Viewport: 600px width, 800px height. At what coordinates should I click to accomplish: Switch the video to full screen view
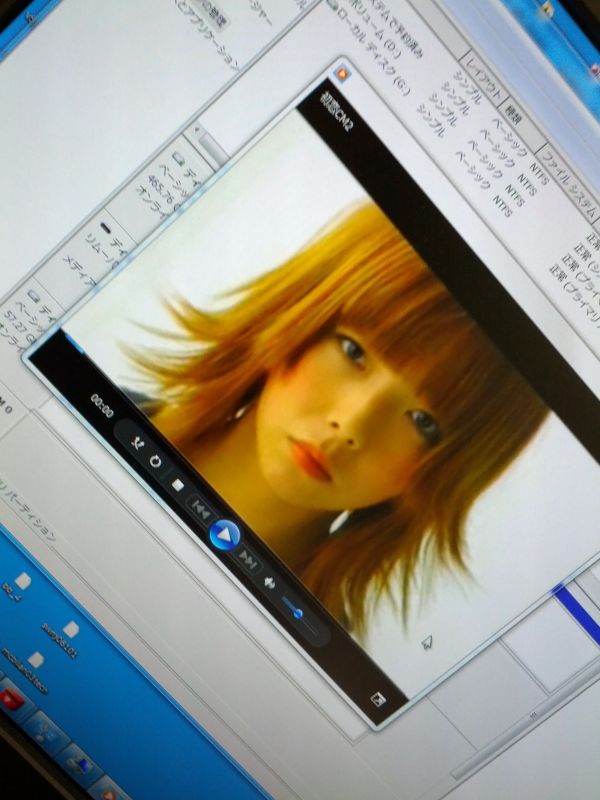[x=378, y=699]
